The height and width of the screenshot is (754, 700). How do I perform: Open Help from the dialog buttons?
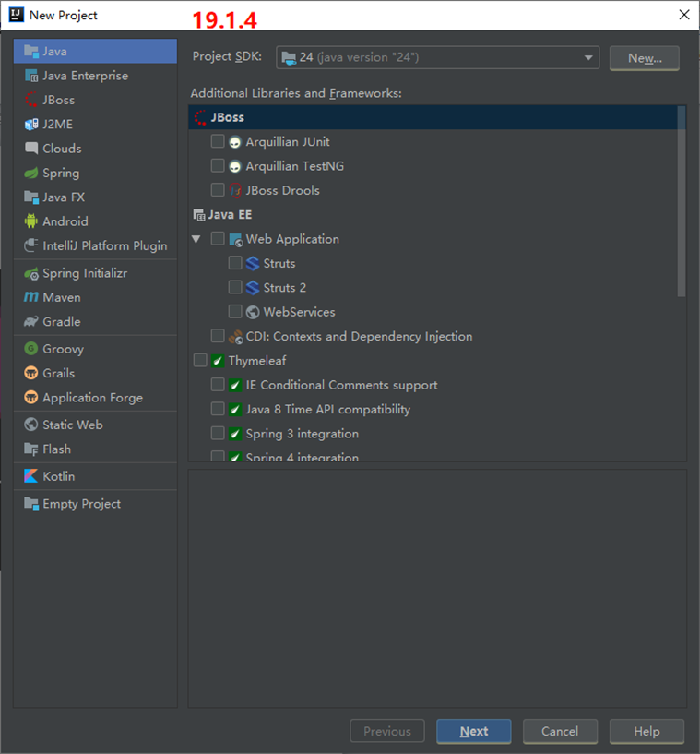pos(647,732)
